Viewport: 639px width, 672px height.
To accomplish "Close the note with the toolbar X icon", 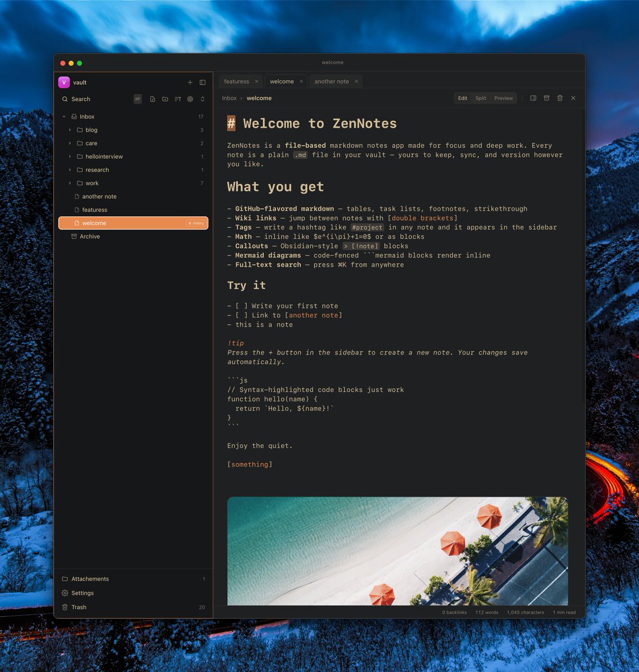I will click(573, 98).
